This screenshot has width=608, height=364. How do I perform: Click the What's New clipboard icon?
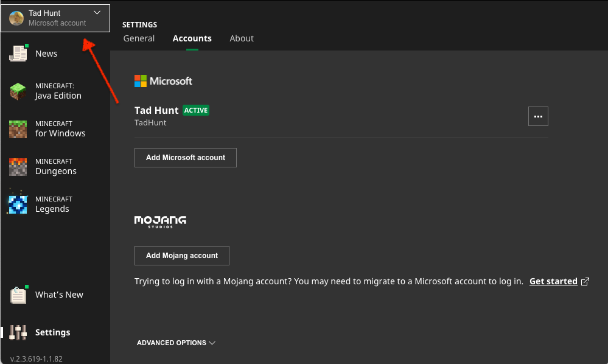[x=19, y=295]
